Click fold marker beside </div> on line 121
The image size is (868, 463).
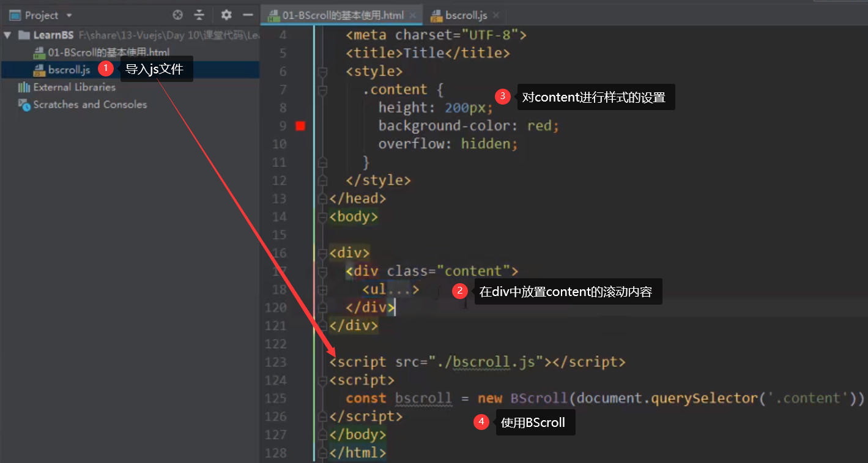(323, 325)
